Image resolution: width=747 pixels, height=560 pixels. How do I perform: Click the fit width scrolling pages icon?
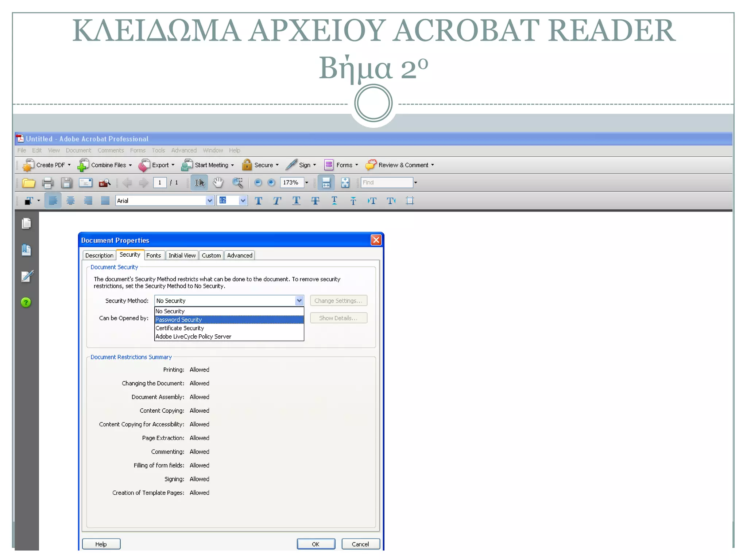[x=326, y=183]
